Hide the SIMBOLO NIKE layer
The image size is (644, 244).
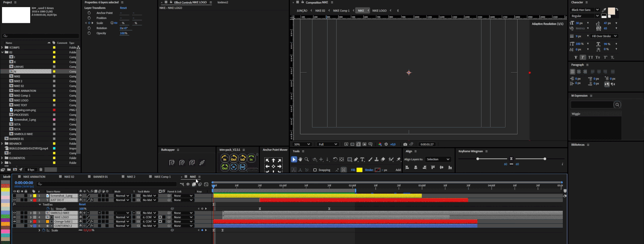[x=14, y=213]
